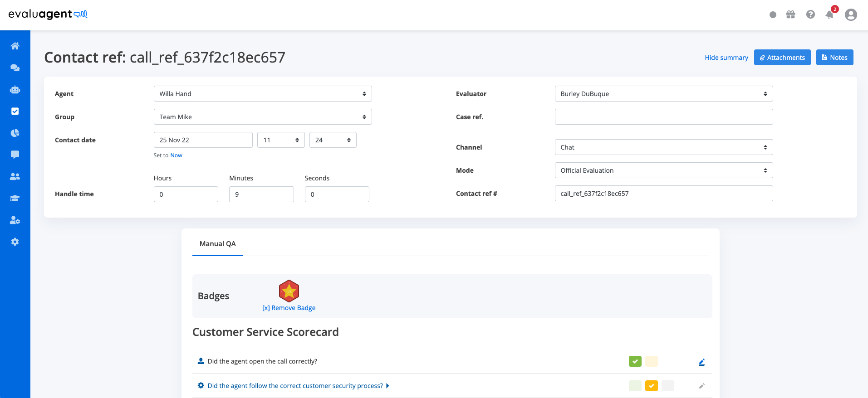Screen dimensions: 868x398
Task: Open the contact minute dropdown showing 24
Action: click(x=333, y=140)
